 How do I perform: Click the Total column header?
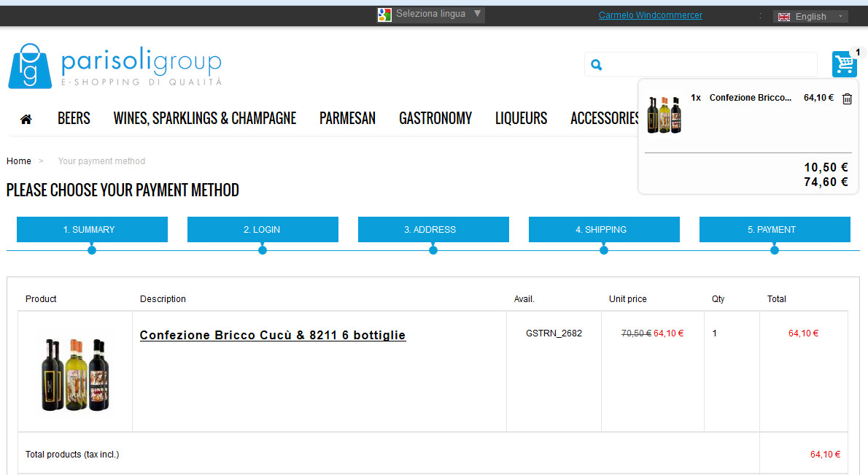777,299
